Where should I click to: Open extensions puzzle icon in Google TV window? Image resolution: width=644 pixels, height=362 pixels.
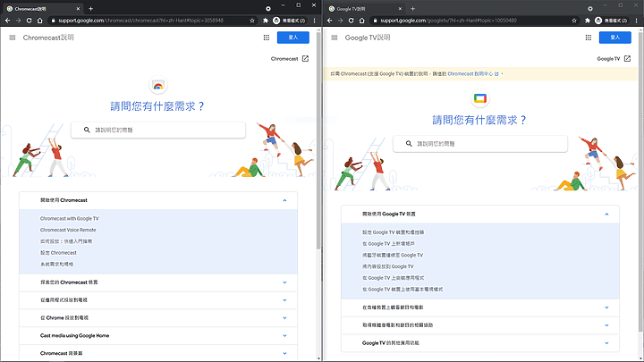click(x=588, y=21)
